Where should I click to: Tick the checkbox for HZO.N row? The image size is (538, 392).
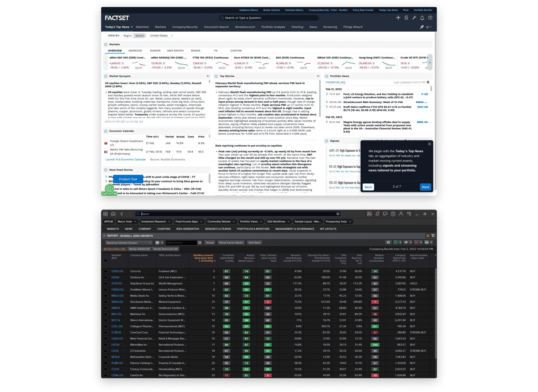coord(105,345)
